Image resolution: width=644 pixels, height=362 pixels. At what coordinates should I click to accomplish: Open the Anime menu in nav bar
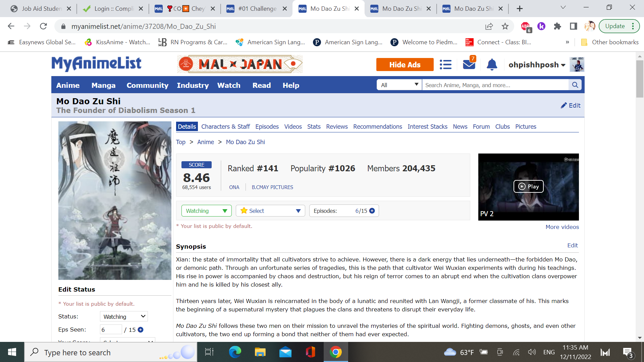[68, 85]
